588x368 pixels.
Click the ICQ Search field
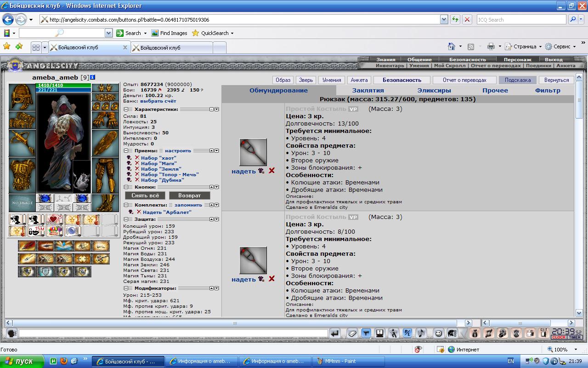pos(522,20)
